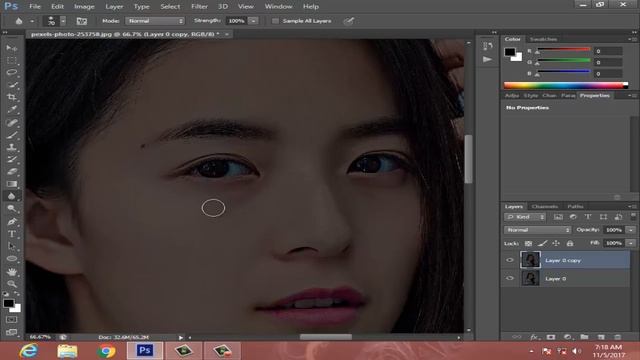Select the Eyedropper tool
This screenshot has height=360, width=640.
coord(11,109)
